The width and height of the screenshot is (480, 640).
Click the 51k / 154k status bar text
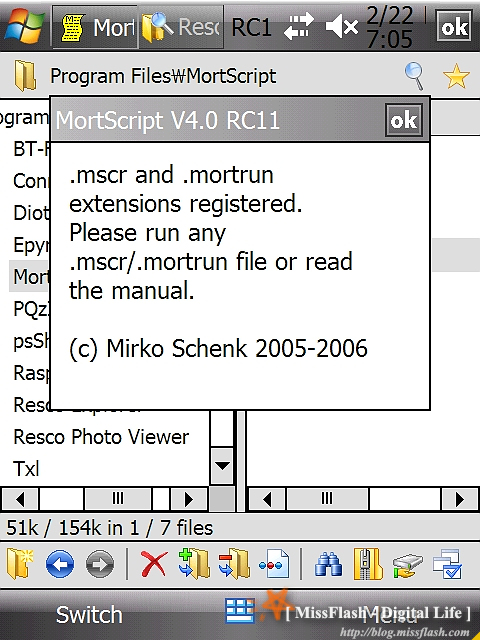click(109, 528)
